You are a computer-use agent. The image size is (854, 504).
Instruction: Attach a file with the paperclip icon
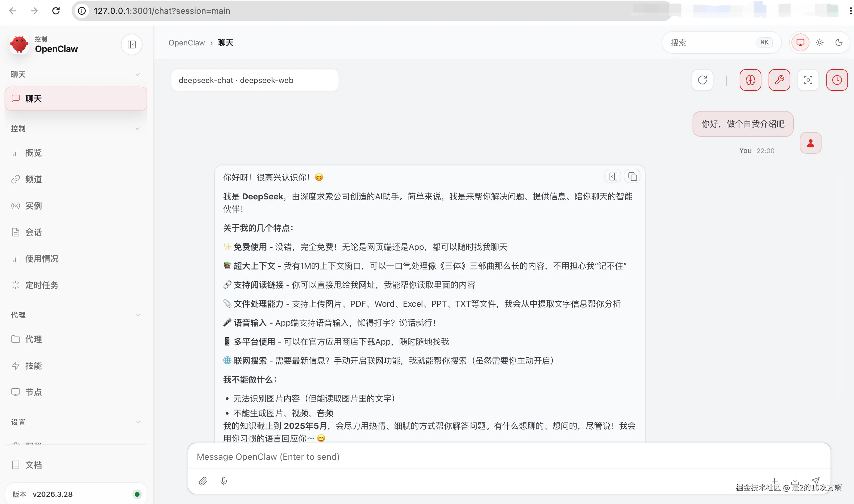(203, 481)
